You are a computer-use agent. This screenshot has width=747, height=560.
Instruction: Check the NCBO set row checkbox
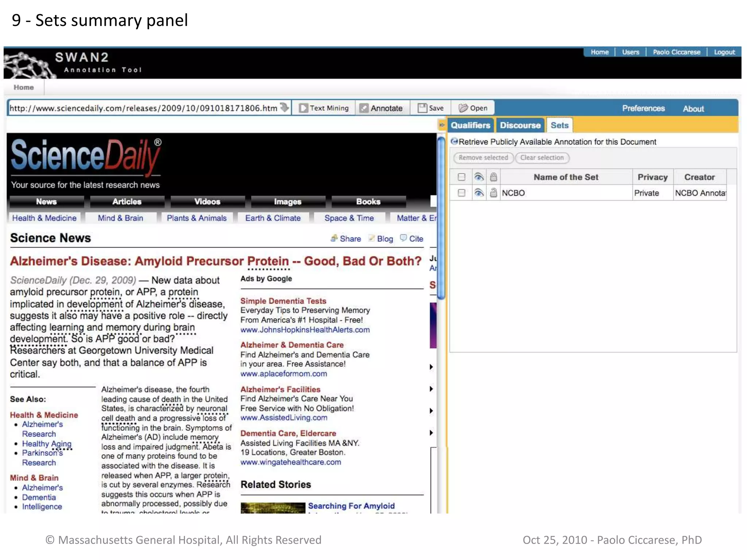[461, 193]
